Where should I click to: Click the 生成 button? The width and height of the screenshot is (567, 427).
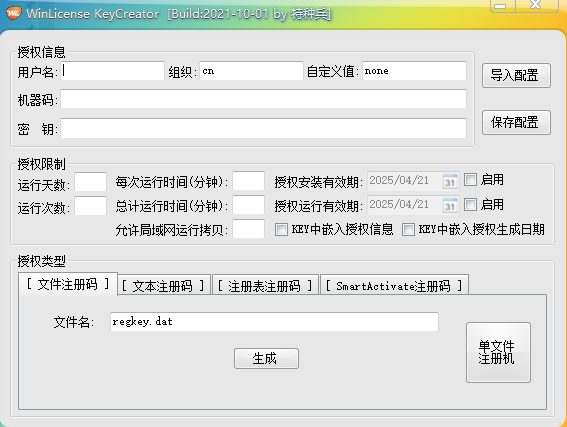tap(266, 358)
